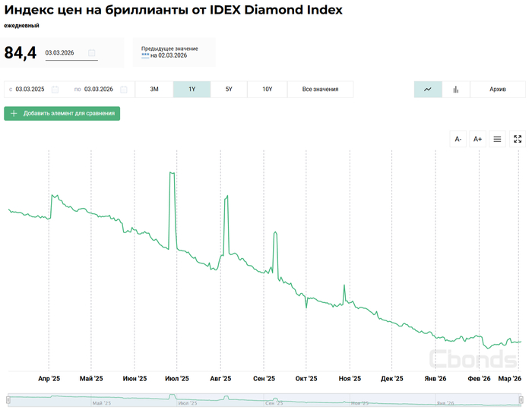The height and width of the screenshot is (413, 532).
Task: Click Добавить элемент для сравнения button
Action: [x=62, y=113]
